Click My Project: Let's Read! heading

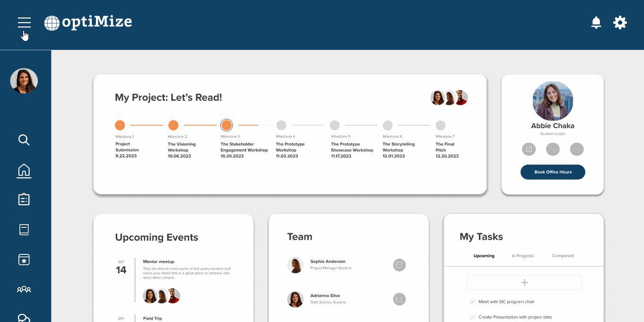click(168, 98)
